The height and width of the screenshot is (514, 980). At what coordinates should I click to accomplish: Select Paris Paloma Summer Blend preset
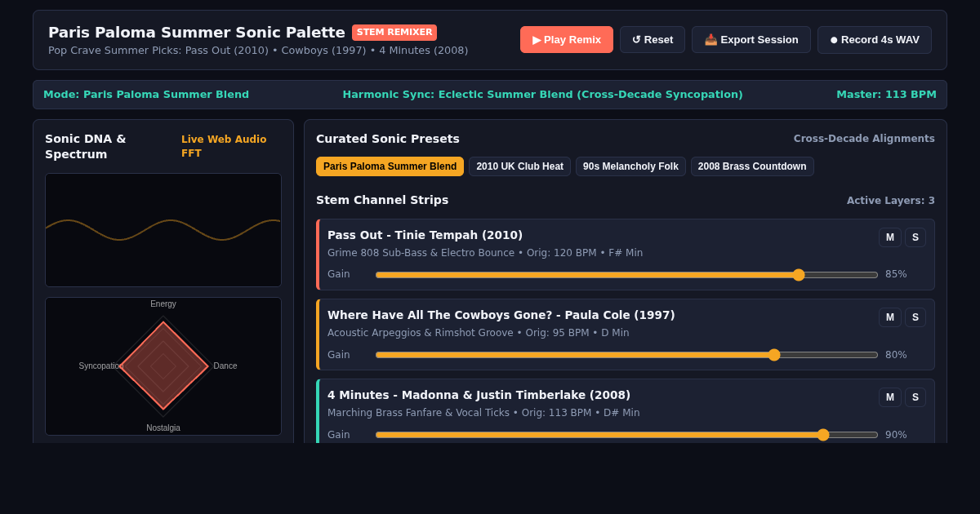390,166
